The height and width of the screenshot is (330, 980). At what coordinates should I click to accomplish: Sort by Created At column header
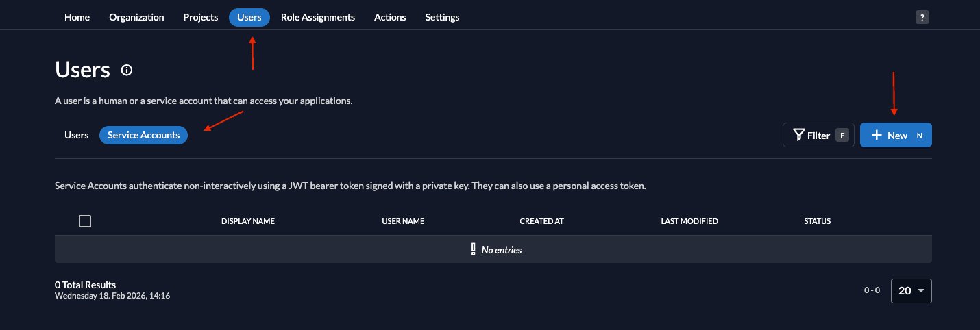pos(541,221)
